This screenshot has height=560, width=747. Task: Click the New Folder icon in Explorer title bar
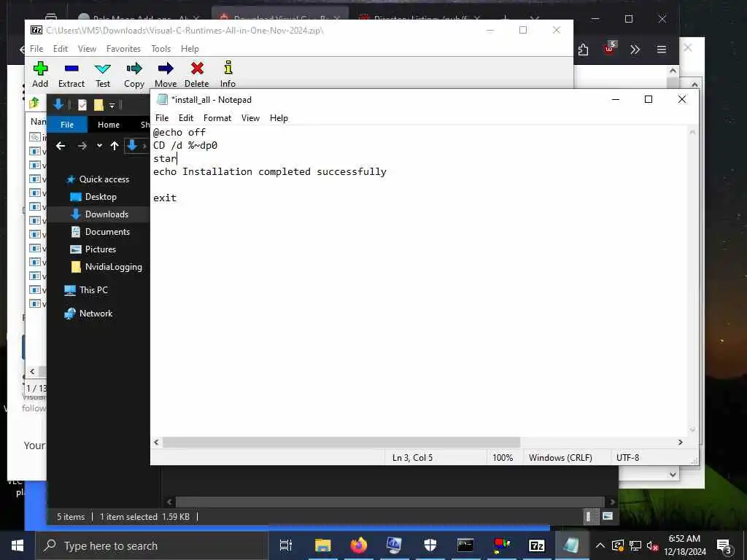point(98,105)
